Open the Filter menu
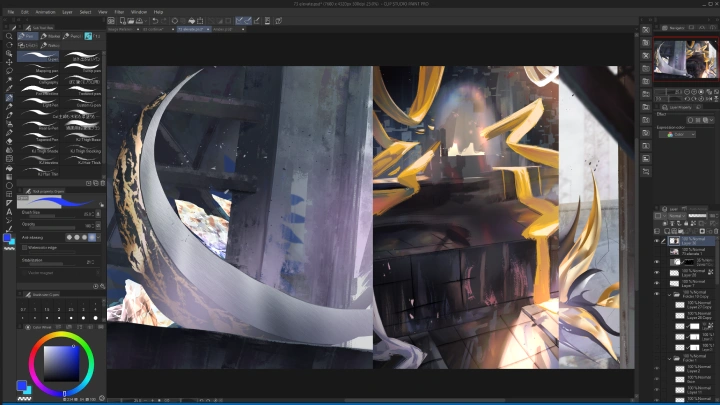 point(119,12)
